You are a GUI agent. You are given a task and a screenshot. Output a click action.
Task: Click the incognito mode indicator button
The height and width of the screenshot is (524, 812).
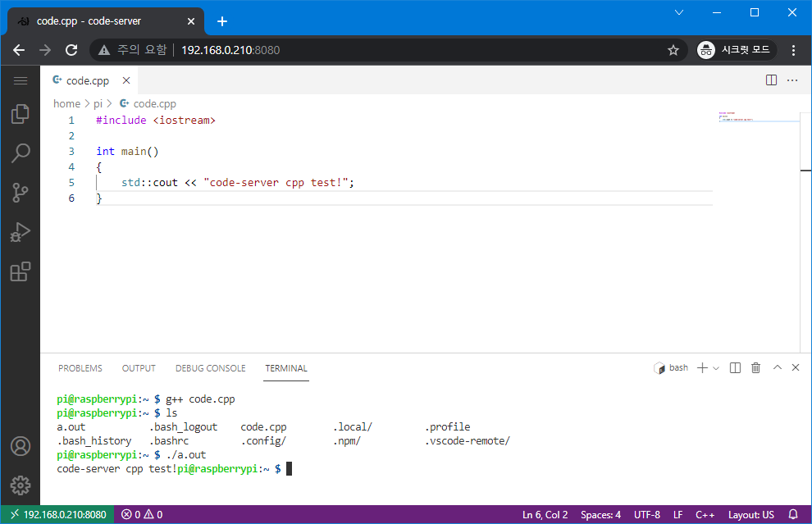pos(736,50)
